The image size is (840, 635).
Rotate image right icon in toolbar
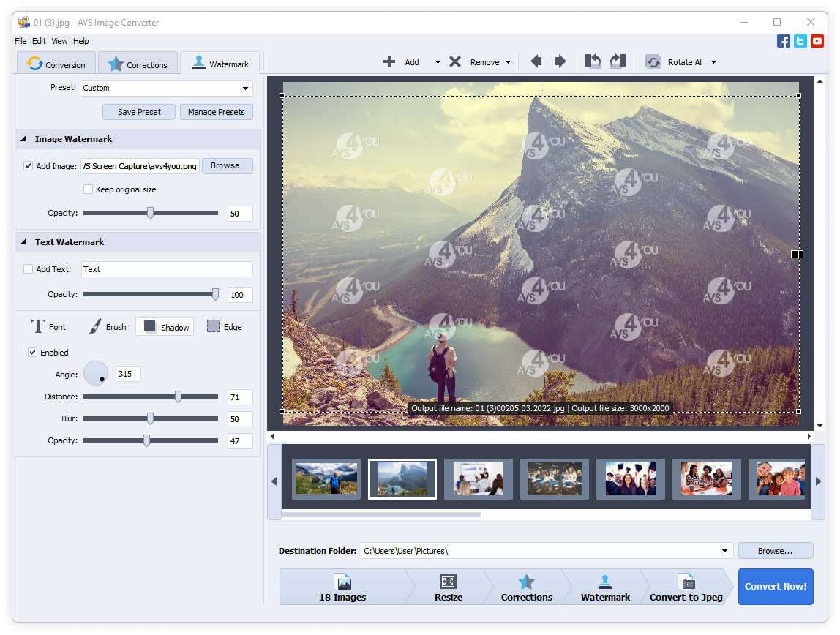click(618, 61)
